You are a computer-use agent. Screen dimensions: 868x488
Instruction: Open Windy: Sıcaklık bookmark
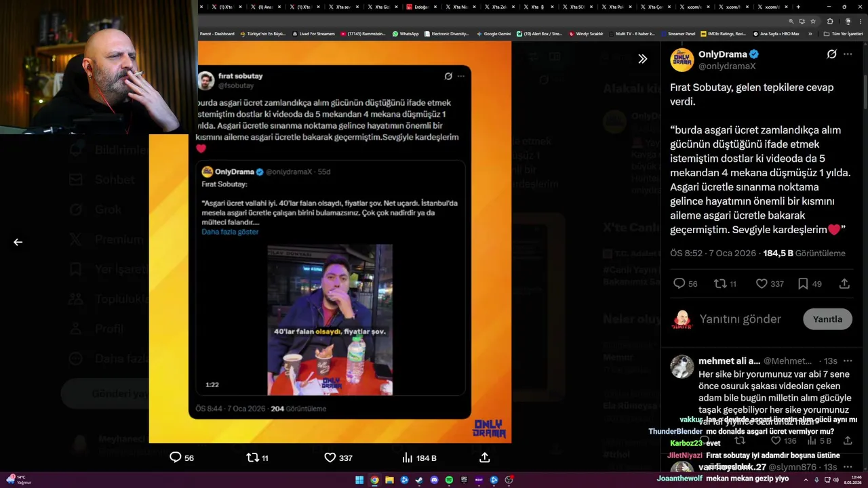click(x=586, y=34)
